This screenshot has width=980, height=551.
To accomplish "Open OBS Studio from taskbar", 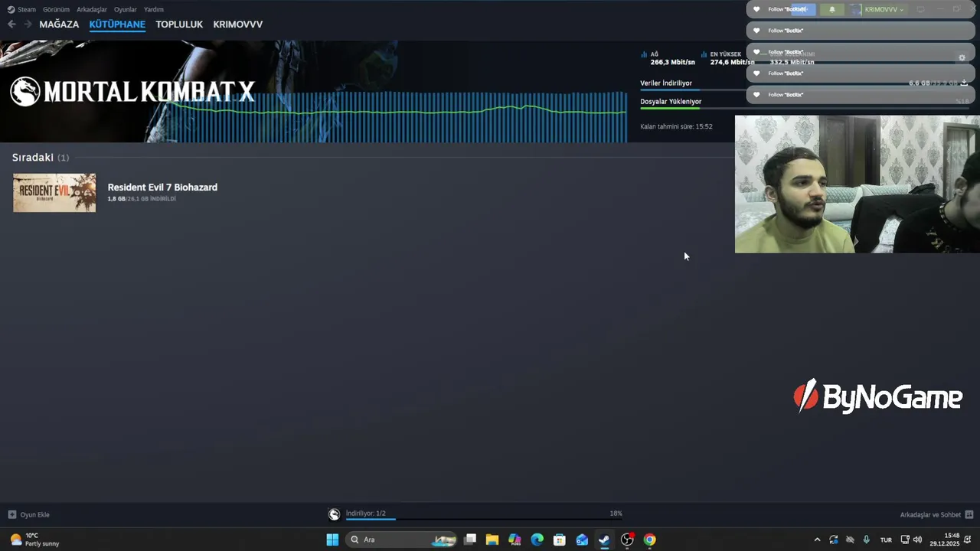I will 627,540.
